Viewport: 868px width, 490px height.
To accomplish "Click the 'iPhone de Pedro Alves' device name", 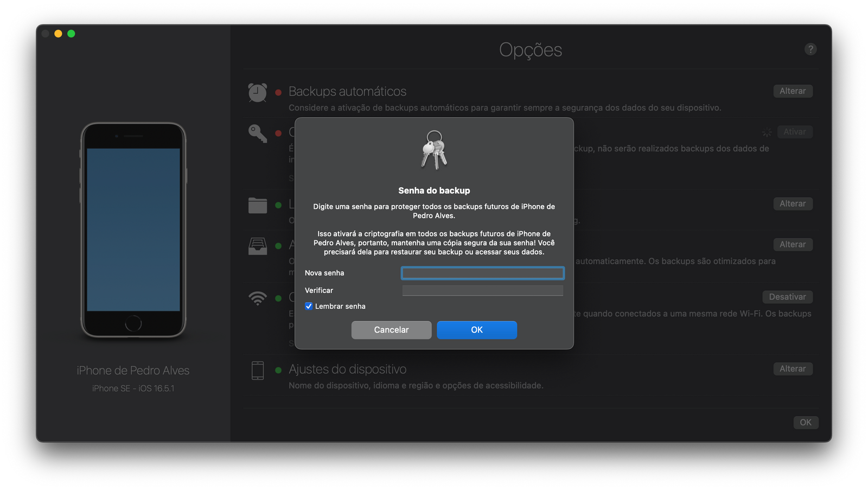I will [133, 371].
